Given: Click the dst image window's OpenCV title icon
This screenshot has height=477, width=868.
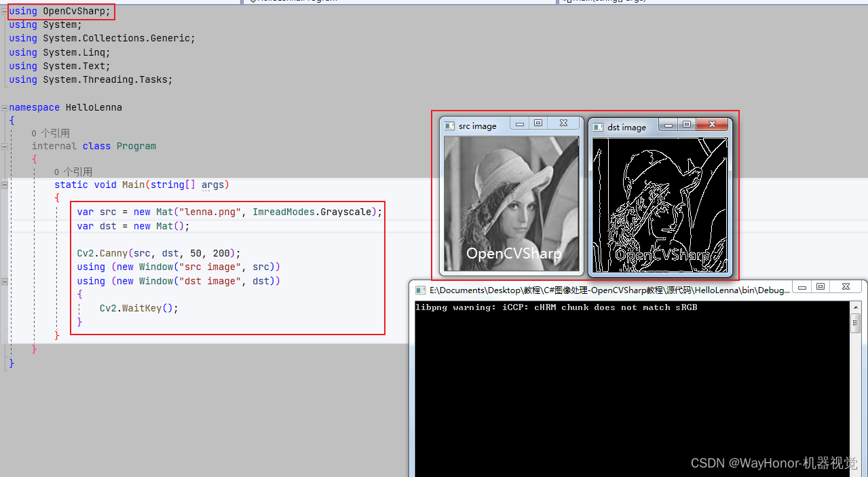Looking at the screenshot, I should click(598, 127).
